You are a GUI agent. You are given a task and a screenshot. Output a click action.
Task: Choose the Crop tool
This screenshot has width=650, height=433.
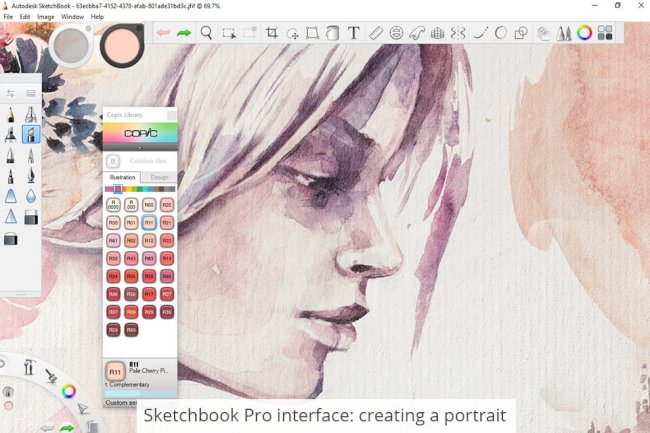[272, 33]
